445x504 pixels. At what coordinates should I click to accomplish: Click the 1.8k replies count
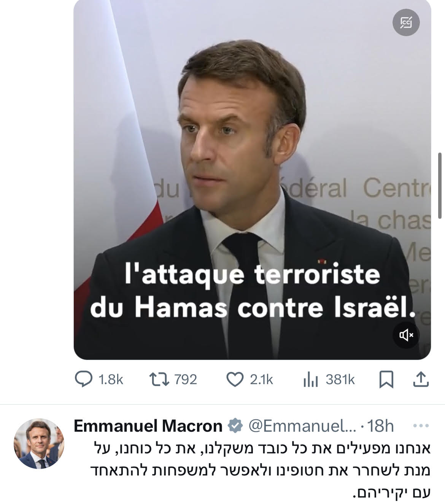[110, 380]
